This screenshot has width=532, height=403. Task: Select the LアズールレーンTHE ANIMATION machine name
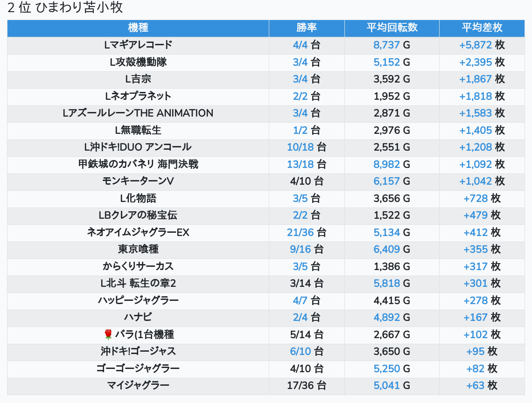click(138, 113)
